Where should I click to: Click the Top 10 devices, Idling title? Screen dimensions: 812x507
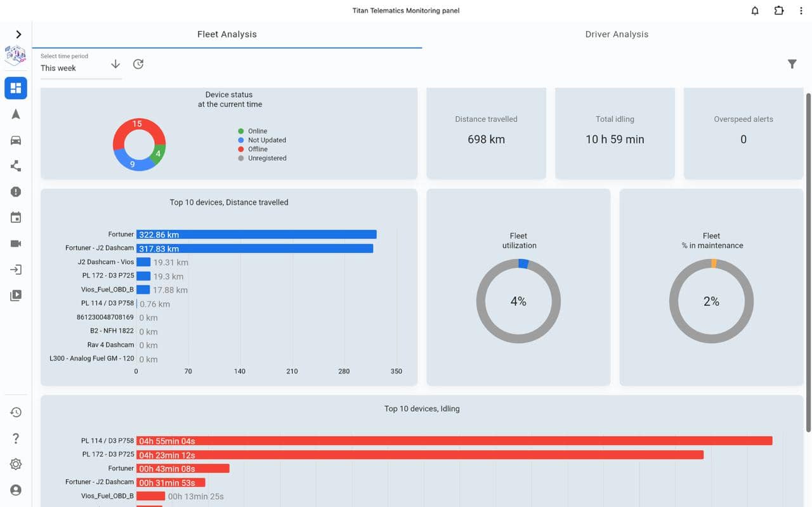pos(422,409)
